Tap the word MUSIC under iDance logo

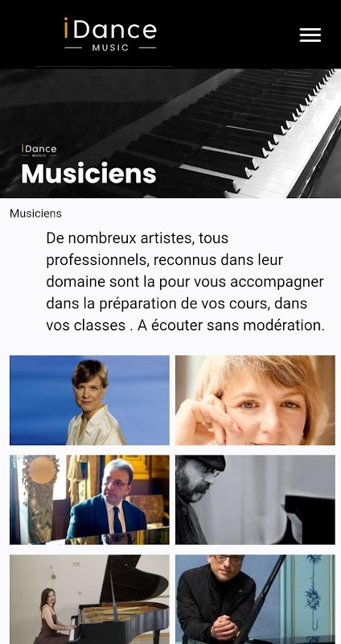click(110, 47)
